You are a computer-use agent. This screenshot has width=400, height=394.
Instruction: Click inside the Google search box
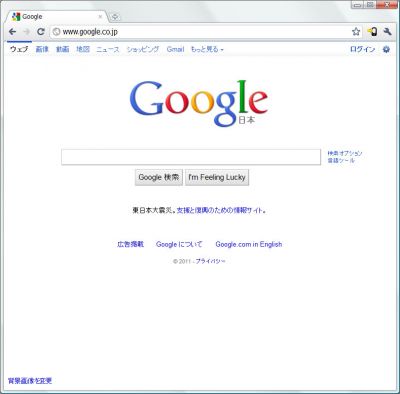(x=191, y=157)
